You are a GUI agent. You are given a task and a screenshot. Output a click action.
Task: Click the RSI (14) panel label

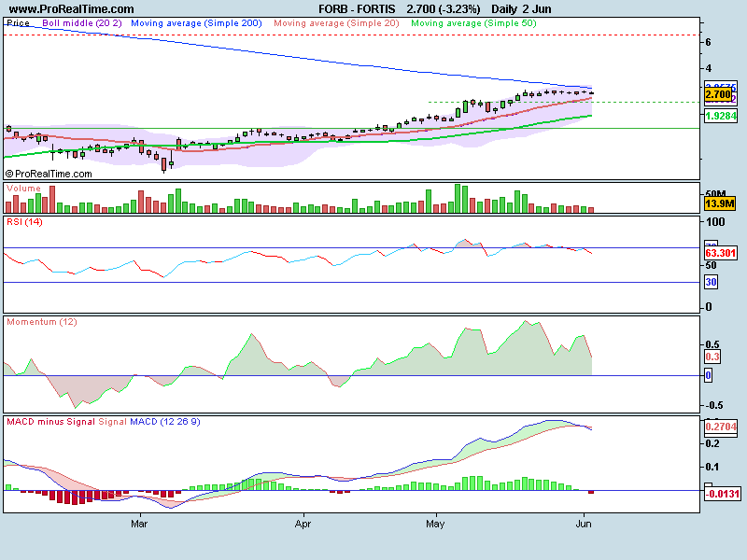pyautogui.click(x=24, y=221)
